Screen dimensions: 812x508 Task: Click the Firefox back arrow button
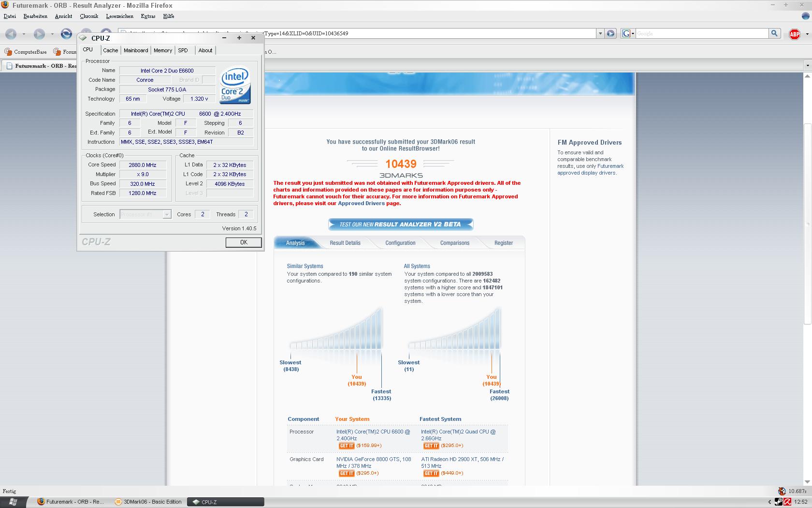coord(11,34)
